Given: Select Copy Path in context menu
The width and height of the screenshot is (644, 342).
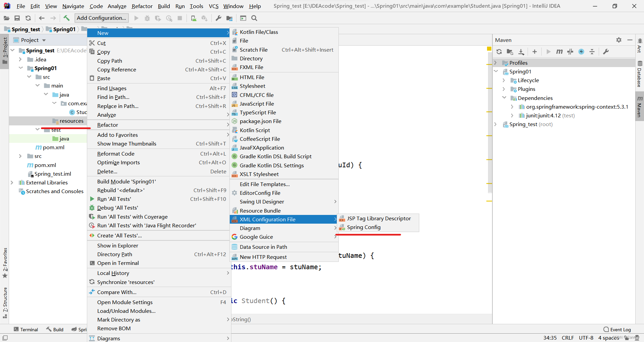Looking at the screenshot, I should pyautogui.click(x=158, y=61).
